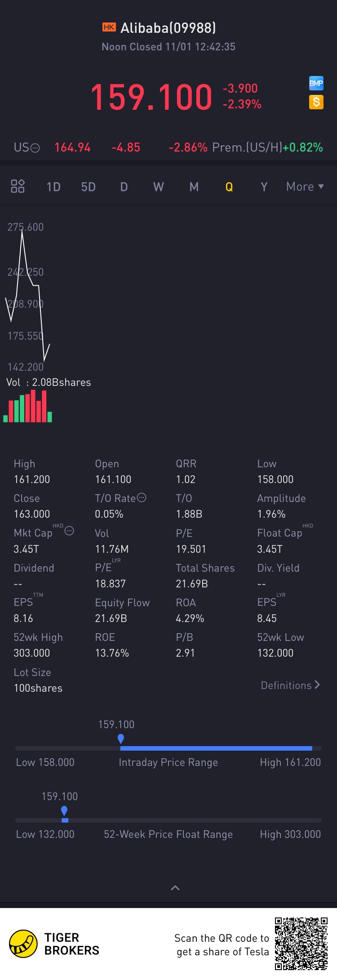
Task: Select the Y yearly chart tab
Action: [x=264, y=187]
